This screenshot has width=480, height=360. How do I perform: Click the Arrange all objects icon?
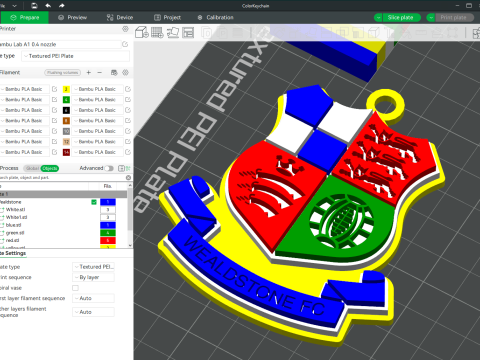coord(188,32)
